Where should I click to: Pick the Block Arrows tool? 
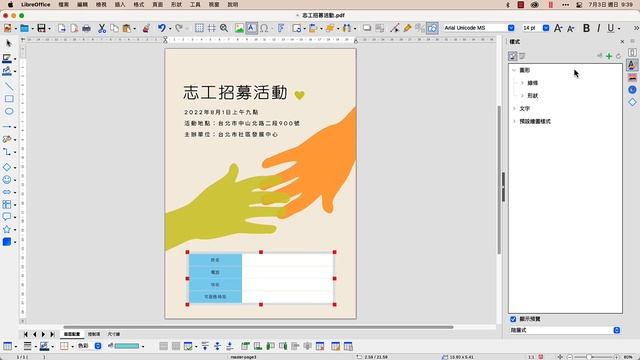coord(7,192)
